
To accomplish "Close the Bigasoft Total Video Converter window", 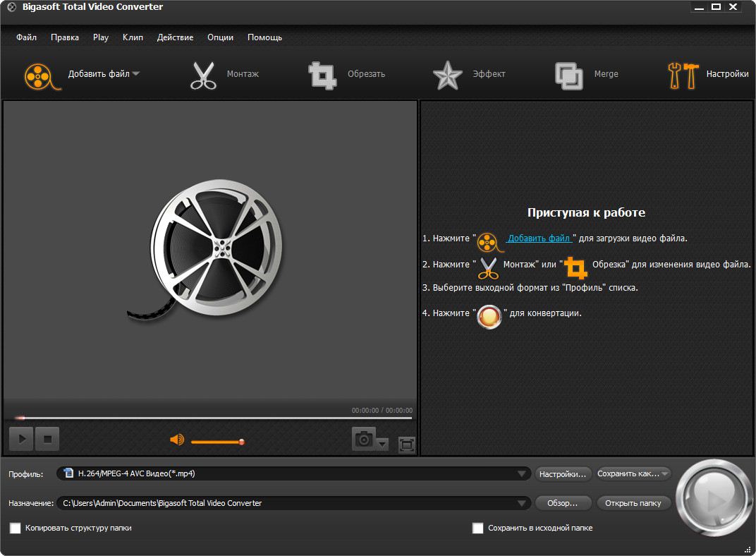I will pyautogui.click(x=733, y=7).
